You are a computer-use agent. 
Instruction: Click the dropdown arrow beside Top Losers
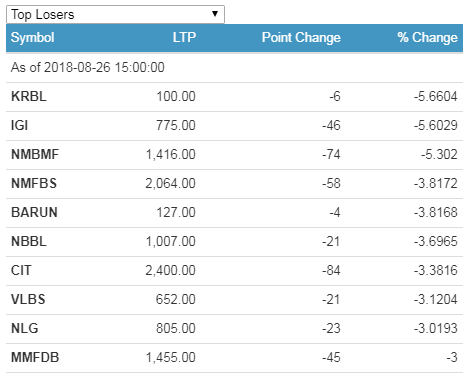[x=215, y=14]
